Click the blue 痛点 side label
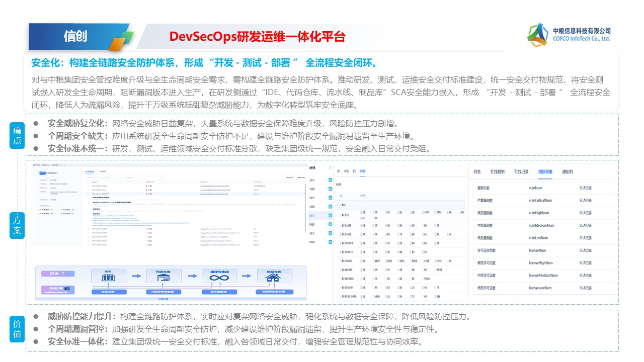644x362 pixels. pos(17,135)
